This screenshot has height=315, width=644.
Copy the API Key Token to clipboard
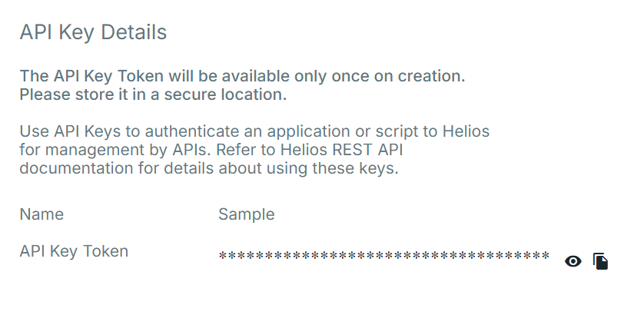pos(600,261)
